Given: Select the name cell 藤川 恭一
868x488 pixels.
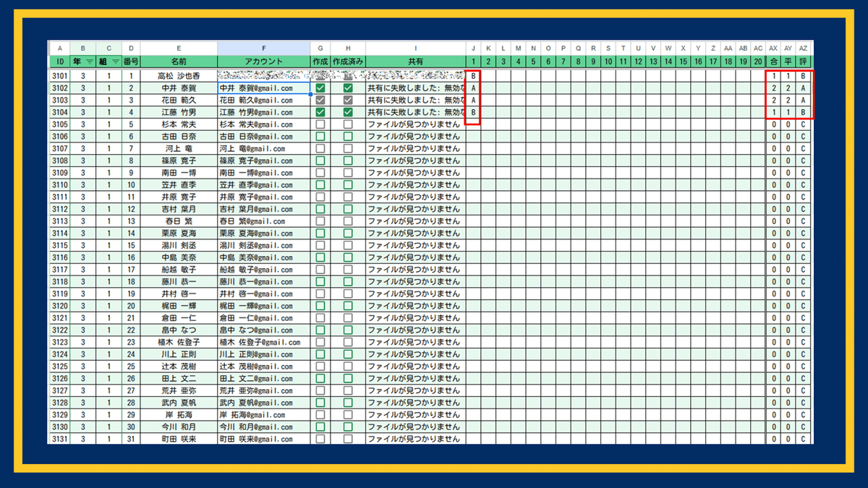Looking at the screenshot, I should (179, 282).
